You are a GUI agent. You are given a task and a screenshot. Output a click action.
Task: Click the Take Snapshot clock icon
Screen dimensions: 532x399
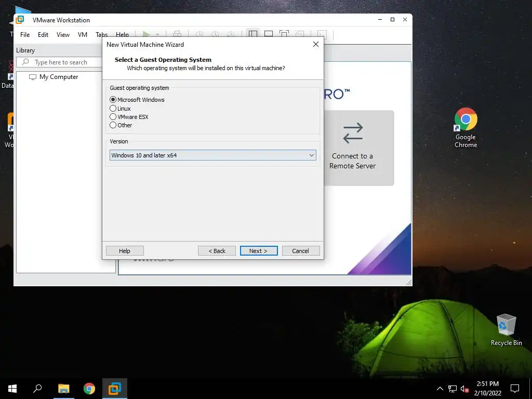click(x=199, y=34)
